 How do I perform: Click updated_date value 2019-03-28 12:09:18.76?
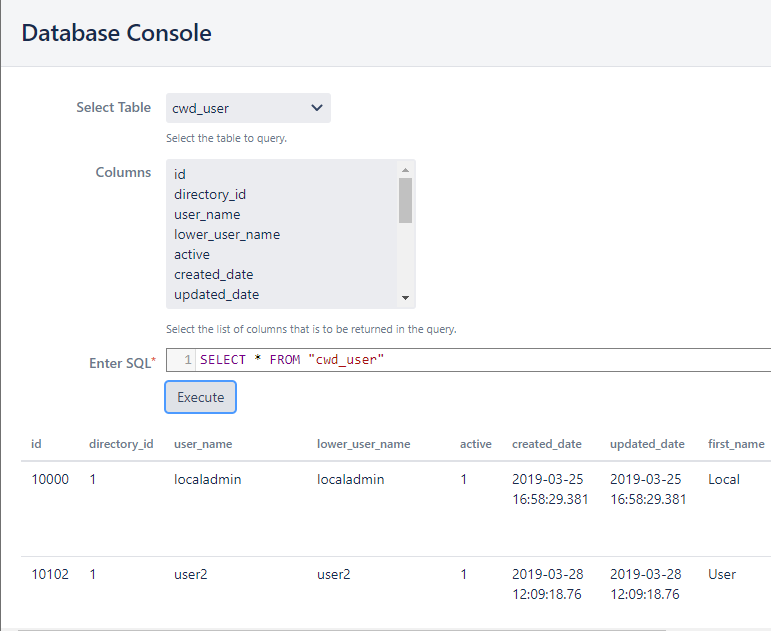[x=646, y=584]
